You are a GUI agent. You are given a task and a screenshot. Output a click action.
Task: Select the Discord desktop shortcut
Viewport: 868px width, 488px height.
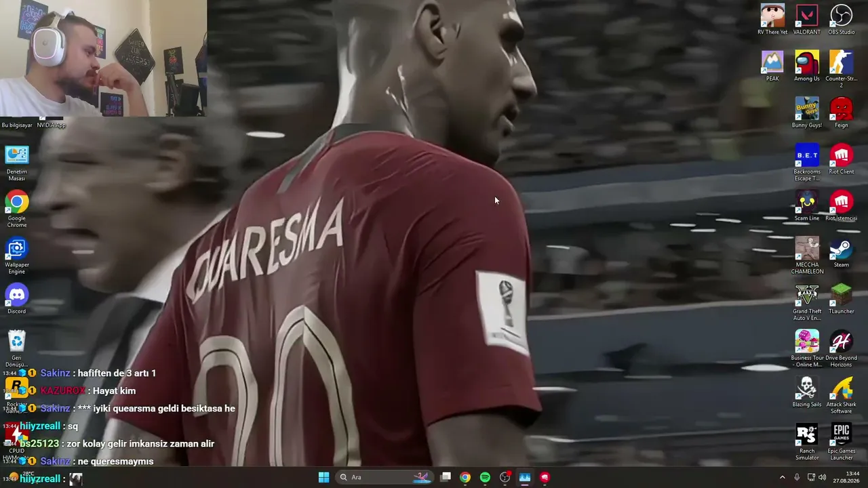click(x=17, y=300)
